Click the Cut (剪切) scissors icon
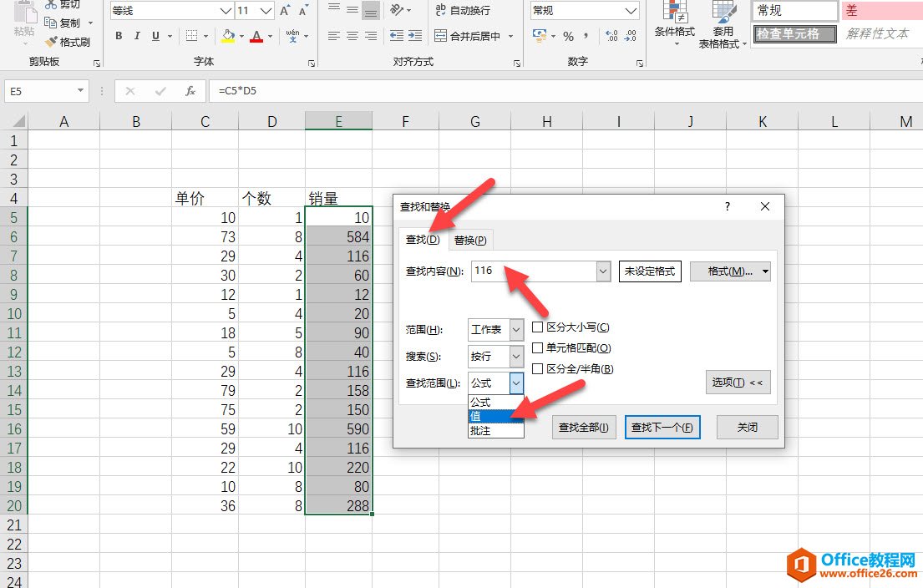 point(51,4)
